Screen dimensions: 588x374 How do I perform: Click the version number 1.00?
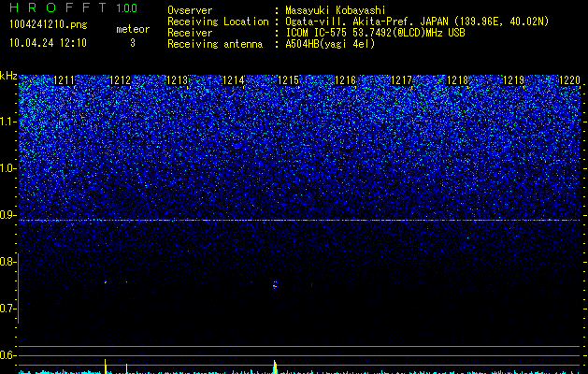click(x=127, y=7)
